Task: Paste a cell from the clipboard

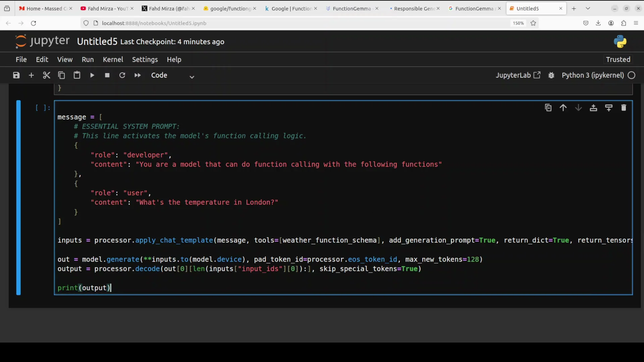Action: 77,75
